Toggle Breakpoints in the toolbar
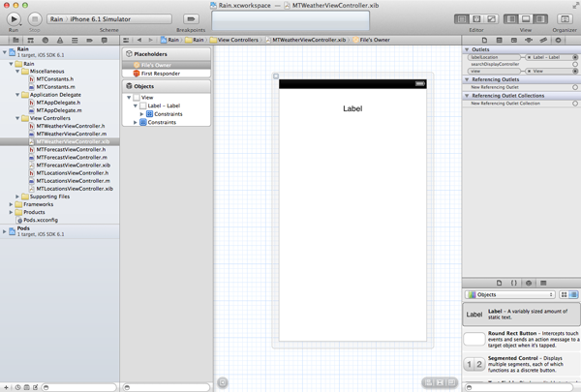 [191, 18]
